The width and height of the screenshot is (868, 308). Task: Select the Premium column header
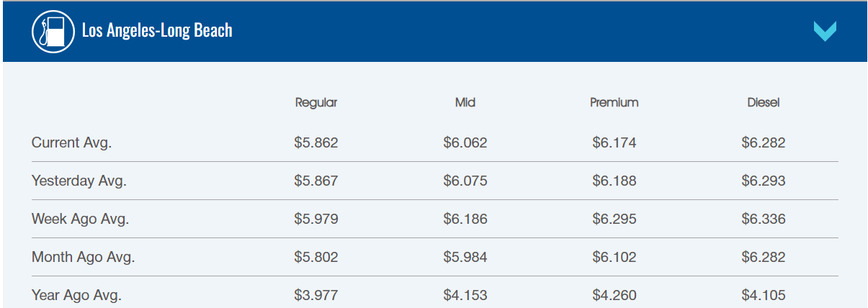tap(614, 103)
